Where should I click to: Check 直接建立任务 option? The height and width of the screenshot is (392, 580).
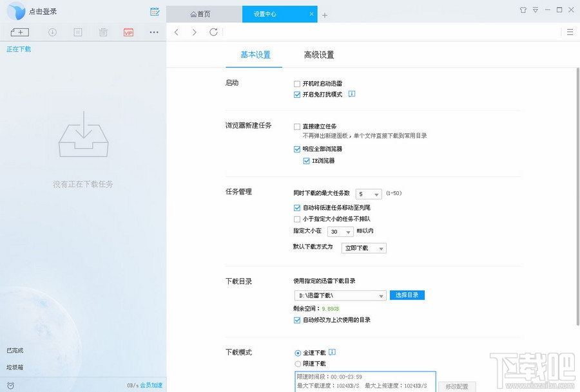297,126
